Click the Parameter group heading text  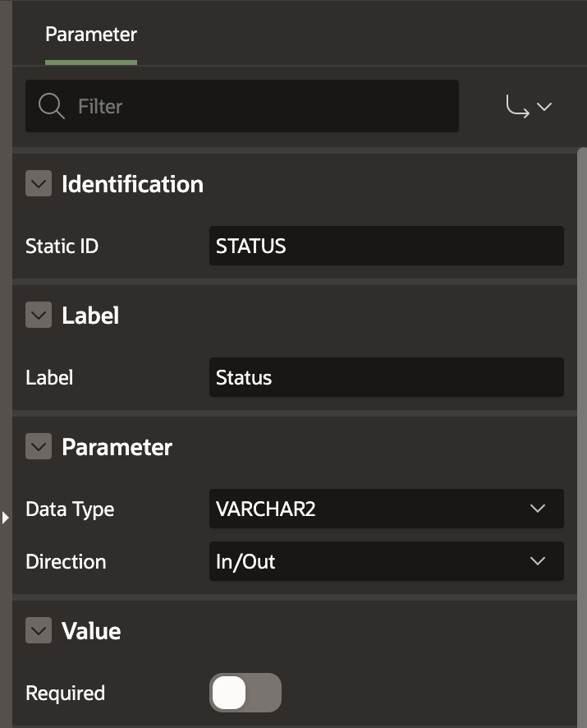click(x=117, y=446)
